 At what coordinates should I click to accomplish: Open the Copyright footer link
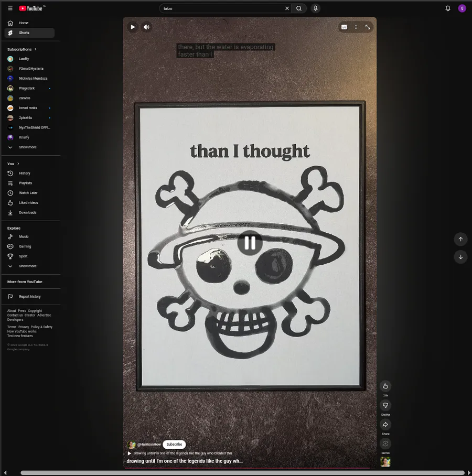pyautogui.click(x=35, y=311)
